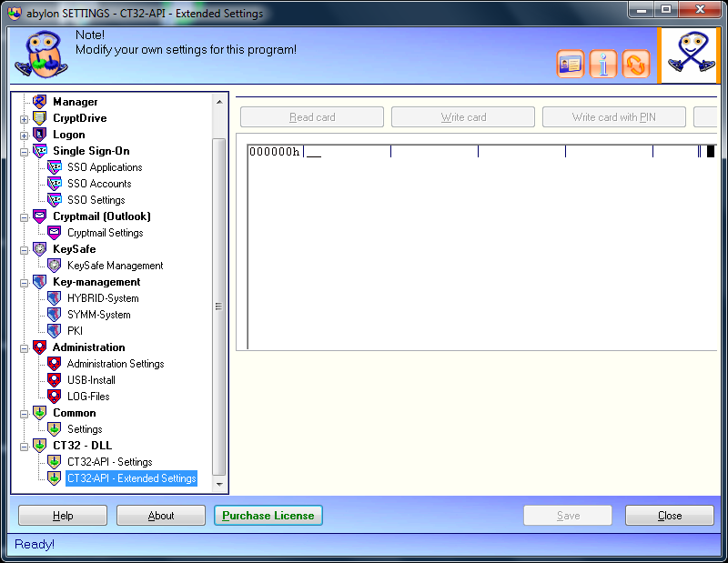Click the USB-Install icon

point(55,380)
